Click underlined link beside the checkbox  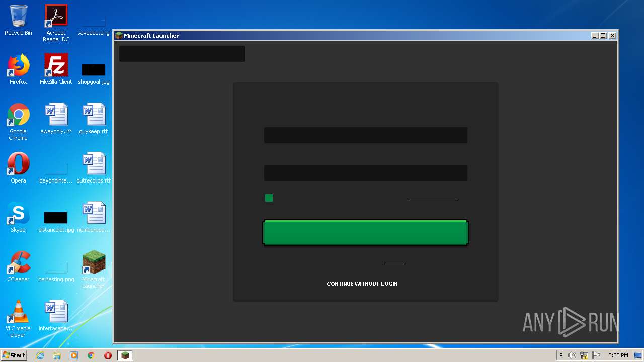[433, 198]
